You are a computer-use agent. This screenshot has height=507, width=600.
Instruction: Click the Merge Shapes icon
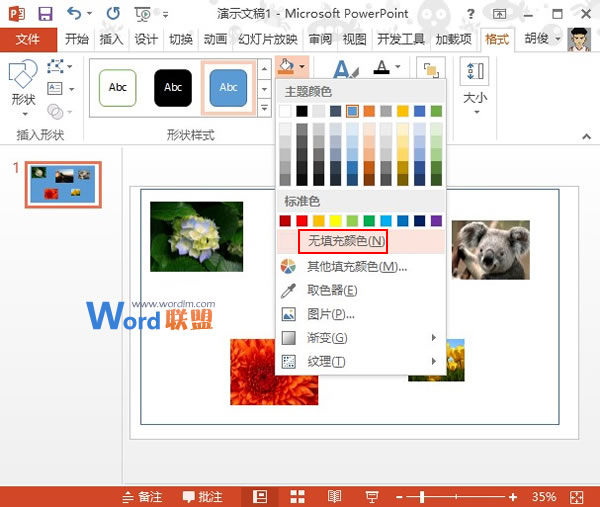coord(55,111)
